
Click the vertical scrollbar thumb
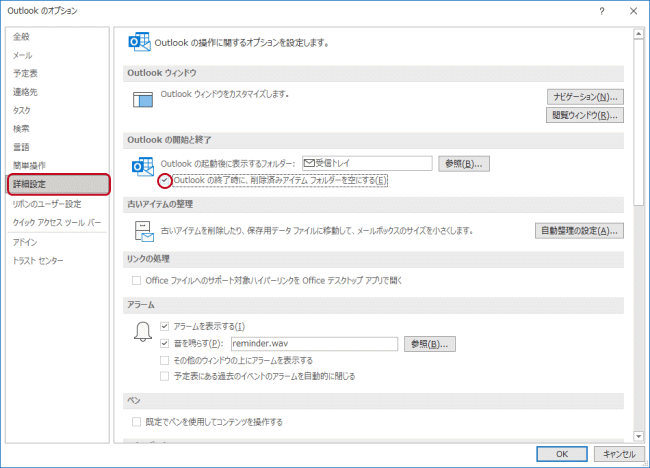[x=638, y=122]
